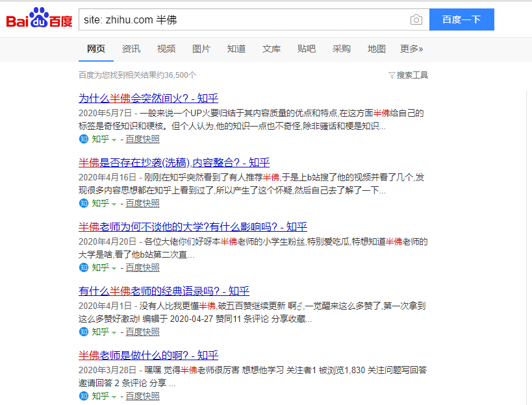Click Zhihu icon under '为何不谈他的大学' result
This screenshot has width=532, height=405.
(x=84, y=267)
